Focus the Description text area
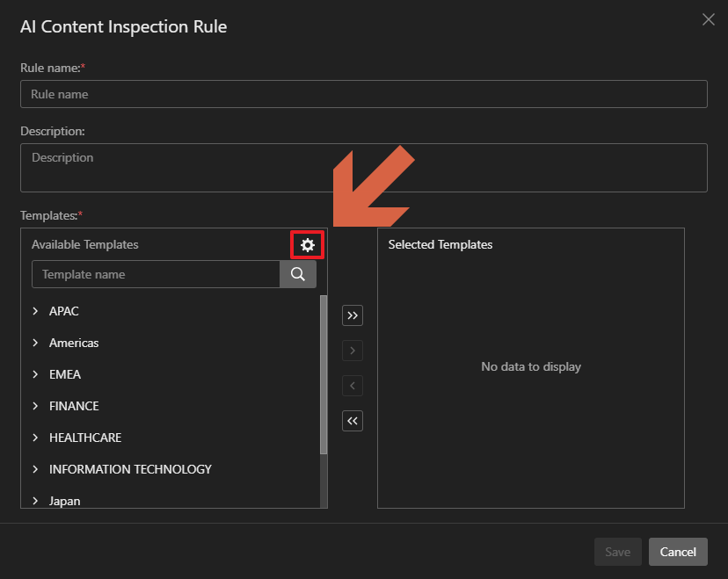Screen dimensions: 728x579 click(363, 167)
